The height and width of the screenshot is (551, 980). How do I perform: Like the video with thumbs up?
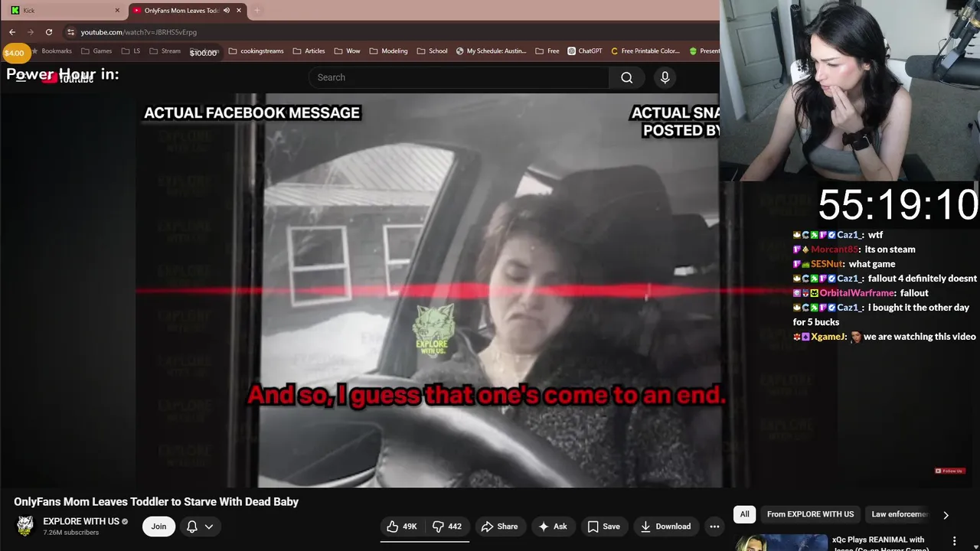pyautogui.click(x=402, y=527)
